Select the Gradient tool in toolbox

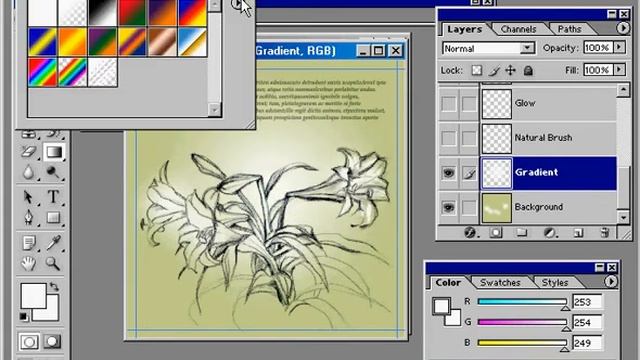(54, 152)
